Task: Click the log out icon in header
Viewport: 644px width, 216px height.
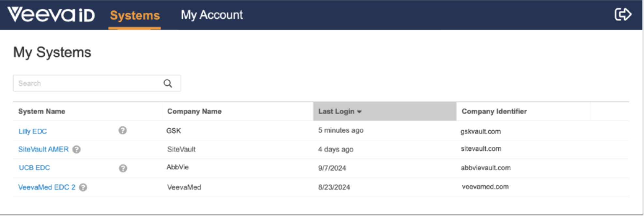Action: pos(622,15)
